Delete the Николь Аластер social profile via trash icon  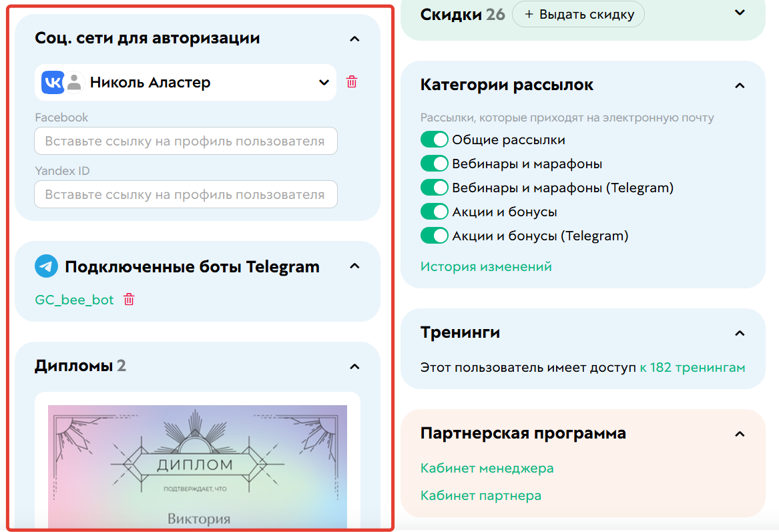click(x=352, y=81)
